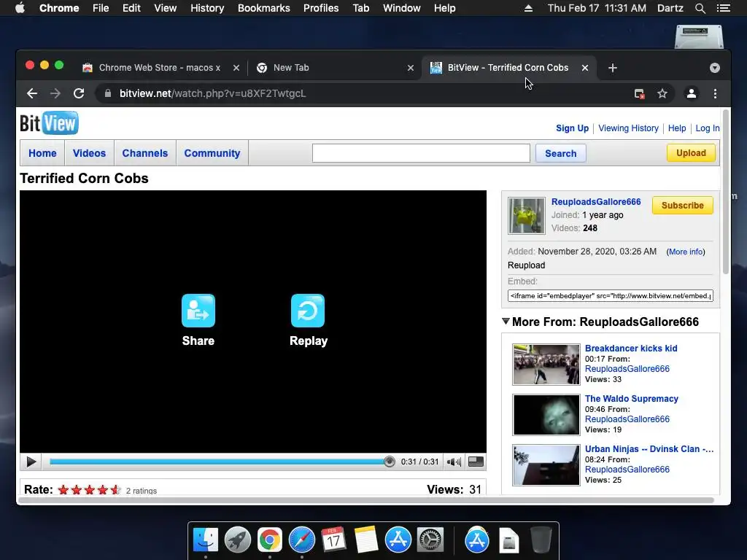Open Breakdancer kicks kid title link

click(x=631, y=349)
